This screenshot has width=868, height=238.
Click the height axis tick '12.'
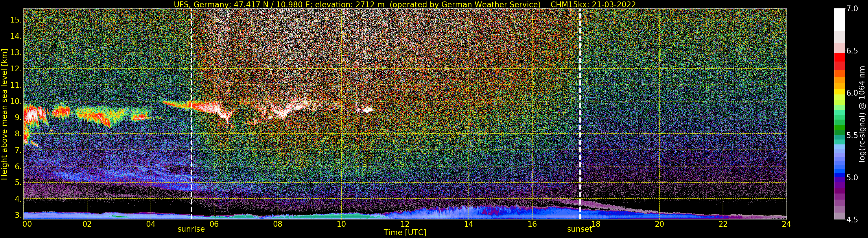[x=16, y=69]
